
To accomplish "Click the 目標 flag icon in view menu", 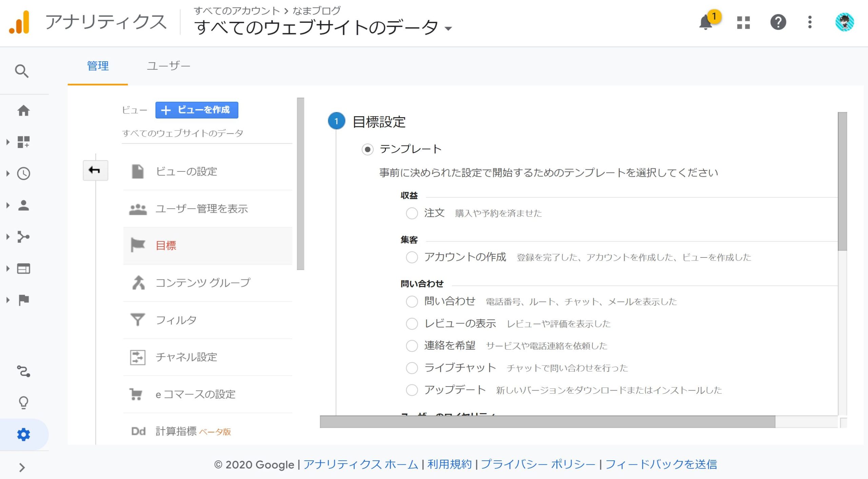I will (x=138, y=245).
